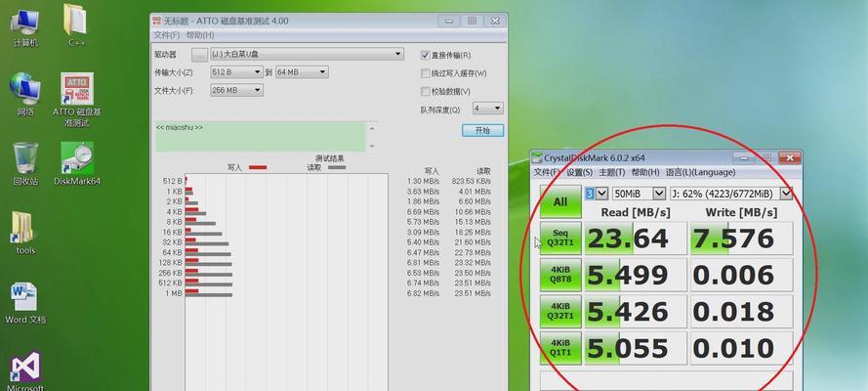Click the ATTO window title bar app icon
This screenshot has width=868, height=391.
[x=156, y=22]
